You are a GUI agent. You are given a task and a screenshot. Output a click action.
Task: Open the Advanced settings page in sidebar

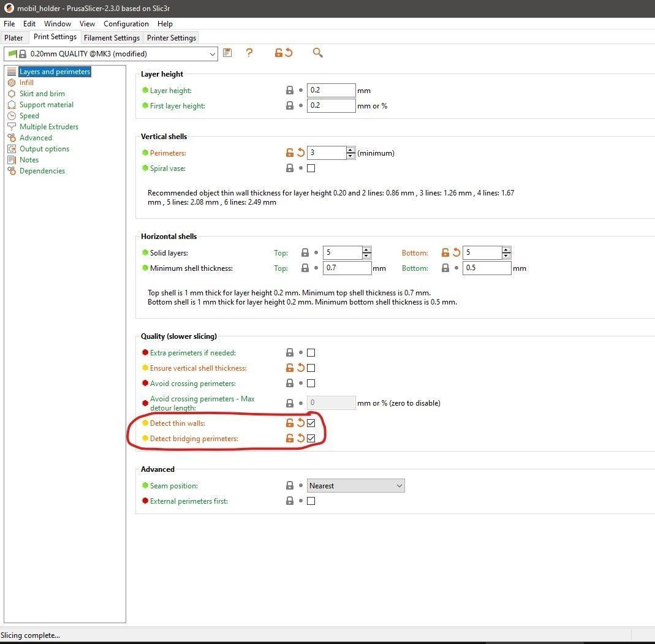(36, 138)
